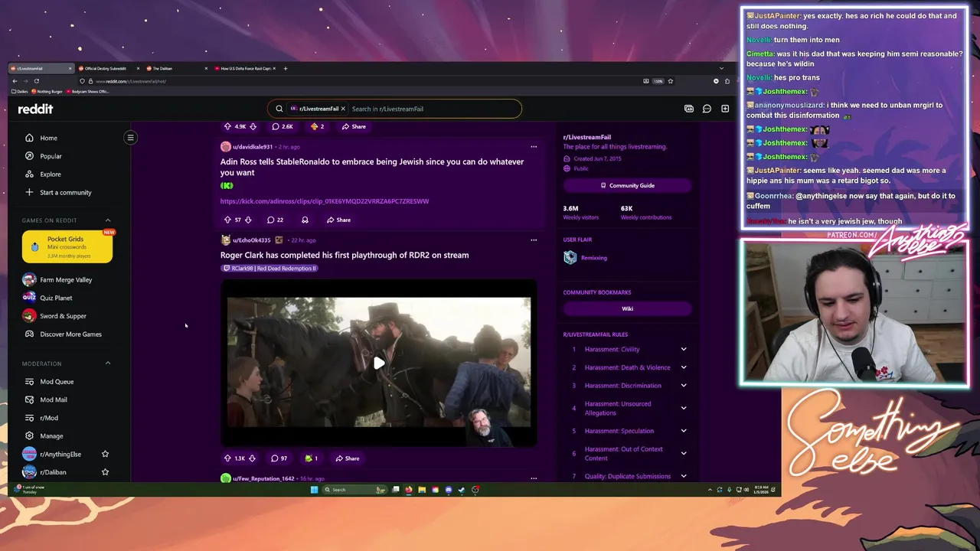The image size is (980, 551).
Task: Open Sword & Supper game
Action: (63, 316)
